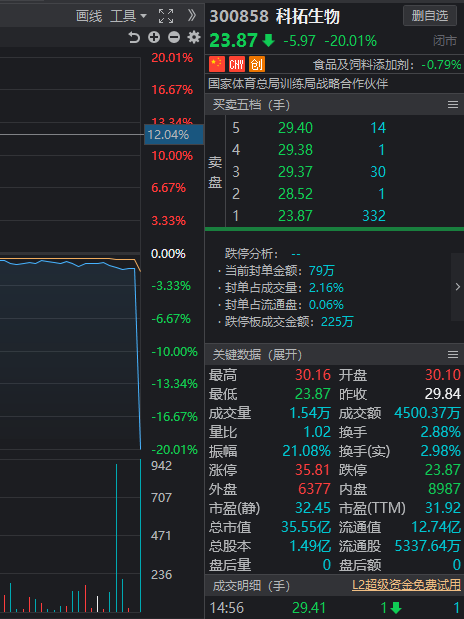Open the 工具 dropdown menu

(128, 16)
